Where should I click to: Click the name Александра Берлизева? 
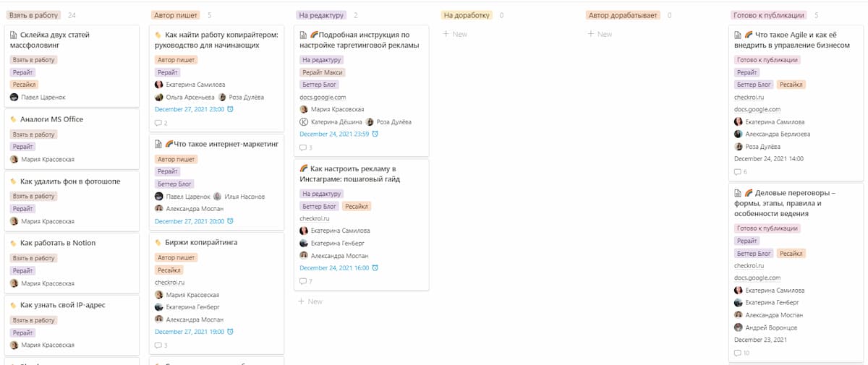point(777,134)
